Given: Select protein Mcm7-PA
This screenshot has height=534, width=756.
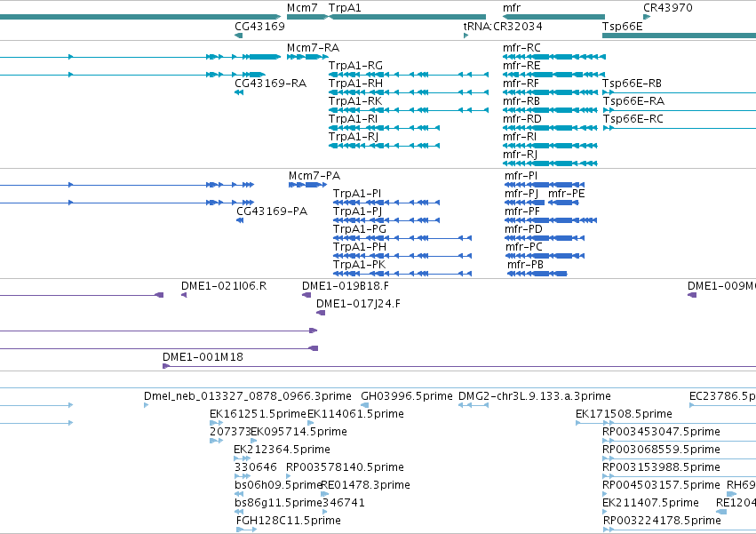Looking at the screenshot, I should (307, 185).
